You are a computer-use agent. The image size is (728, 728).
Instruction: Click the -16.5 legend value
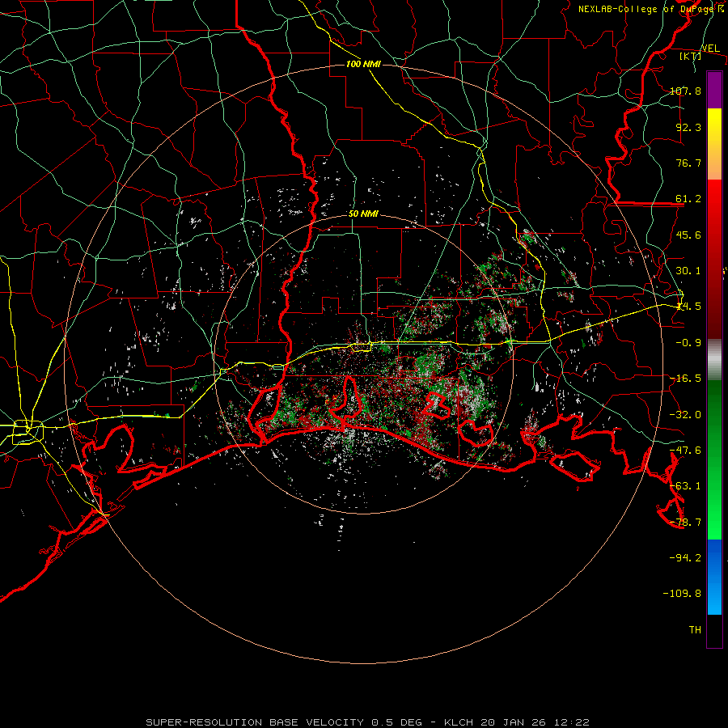[685, 379]
